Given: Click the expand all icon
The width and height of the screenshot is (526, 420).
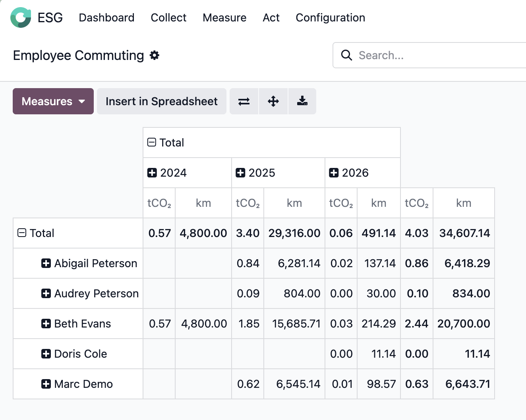Looking at the screenshot, I should tap(273, 101).
